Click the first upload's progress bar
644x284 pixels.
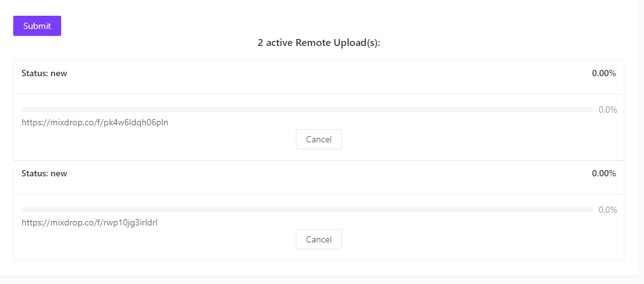(307, 110)
